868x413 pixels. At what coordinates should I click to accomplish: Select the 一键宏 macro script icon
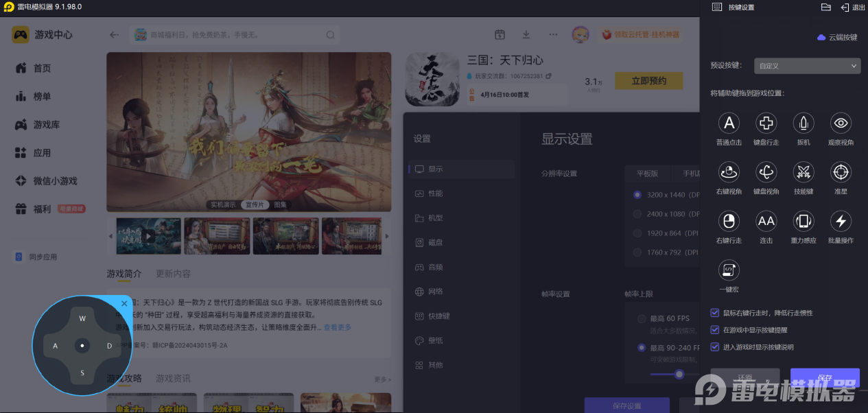[x=729, y=270]
